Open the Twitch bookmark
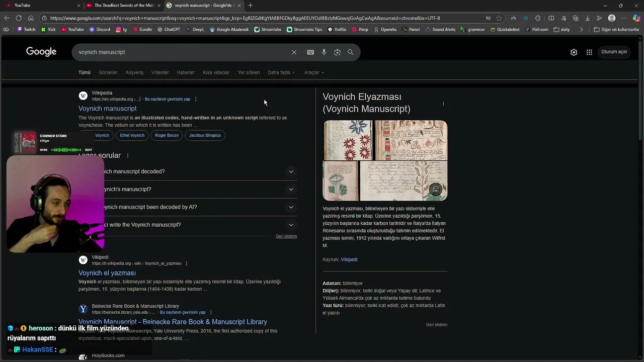Viewport: 644px width, 362px height. pyautogui.click(x=26, y=30)
